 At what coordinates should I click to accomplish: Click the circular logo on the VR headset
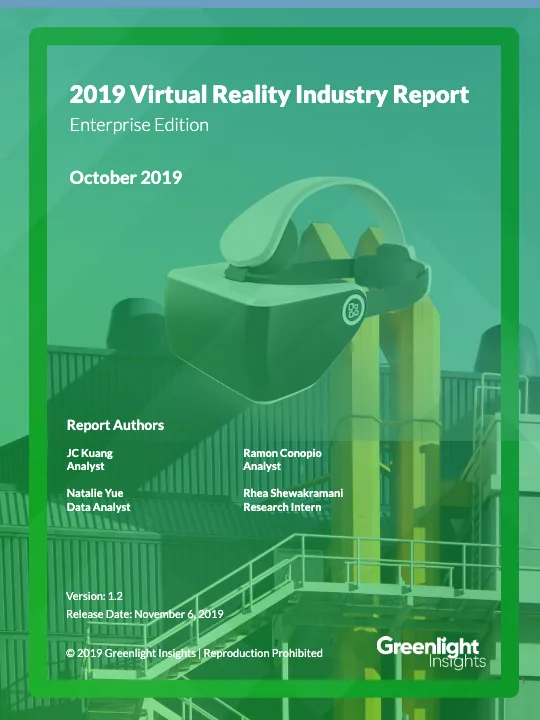pos(354,309)
